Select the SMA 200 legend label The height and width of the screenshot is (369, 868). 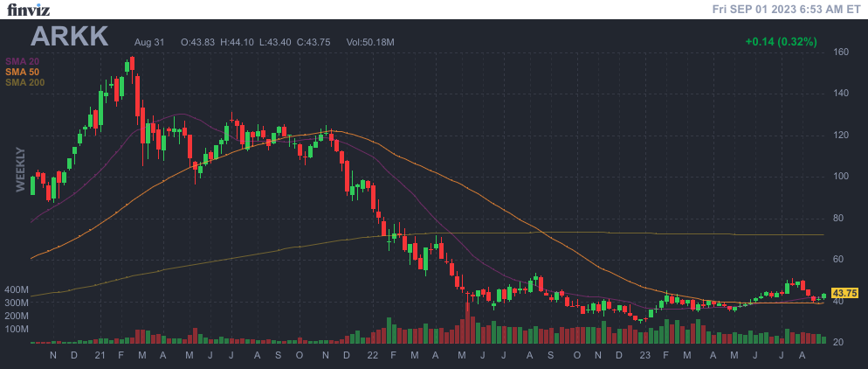pos(24,82)
